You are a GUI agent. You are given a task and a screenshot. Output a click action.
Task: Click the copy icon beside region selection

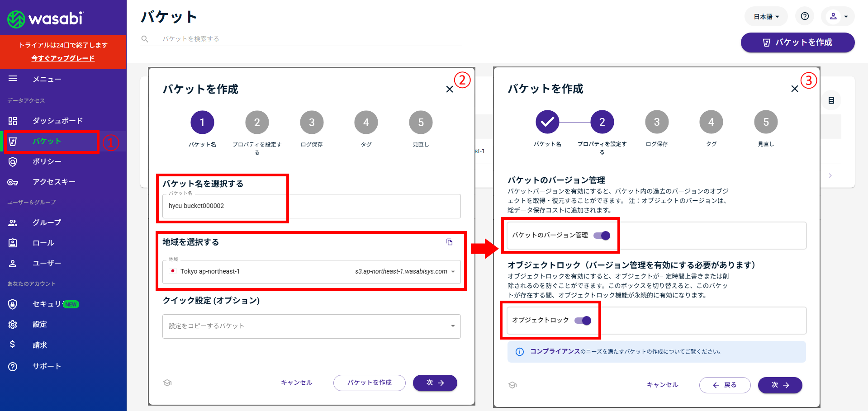point(449,242)
